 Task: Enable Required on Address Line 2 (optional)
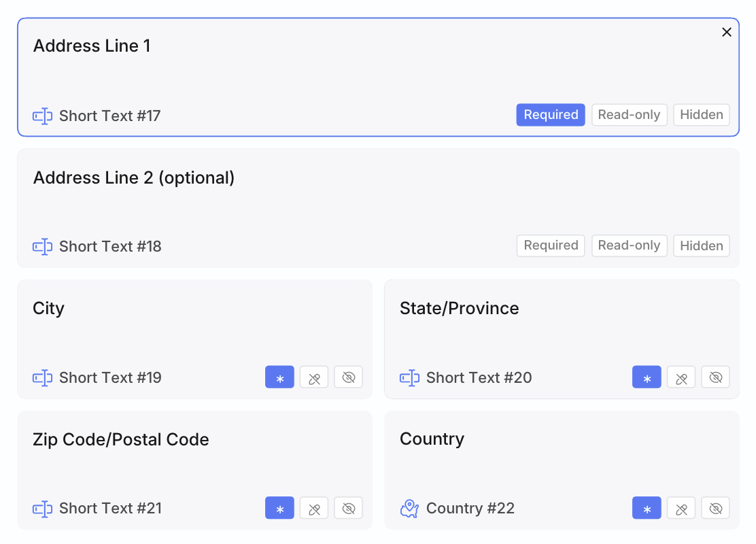[x=551, y=245]
